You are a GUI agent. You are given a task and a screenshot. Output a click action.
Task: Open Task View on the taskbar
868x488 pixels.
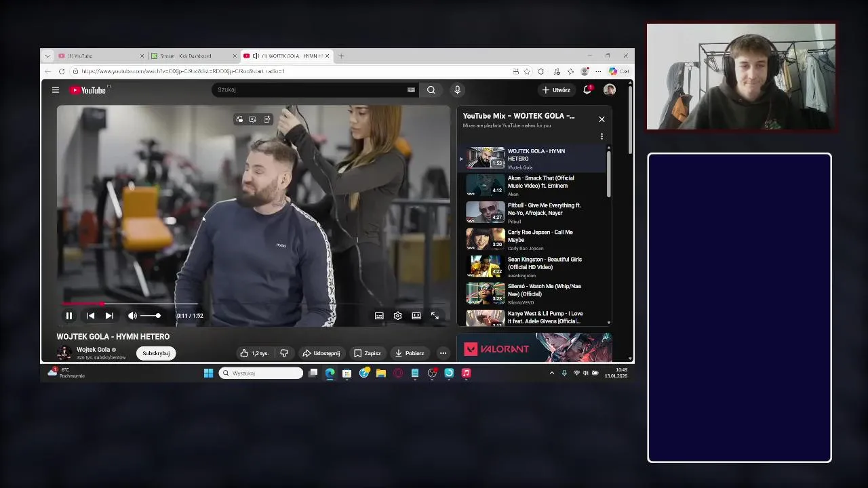[313, 373]
